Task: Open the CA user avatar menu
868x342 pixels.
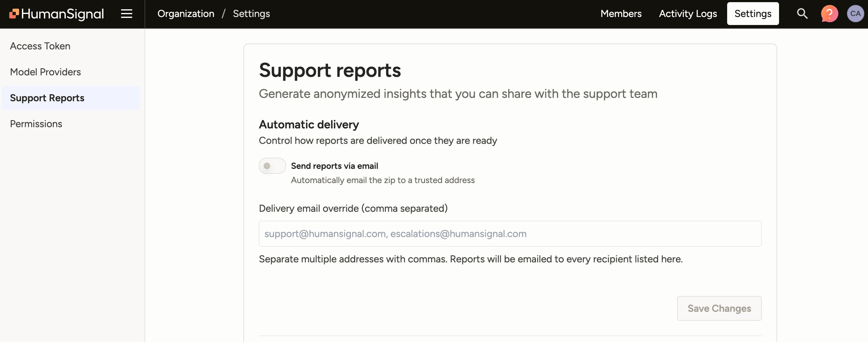Action: coord(855,14)
